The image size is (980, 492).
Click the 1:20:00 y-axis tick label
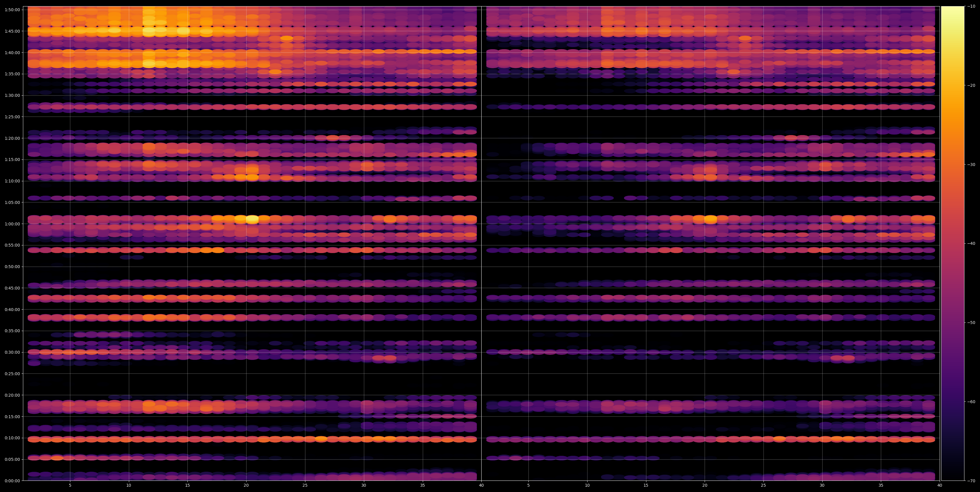click(x=12, y=138)
